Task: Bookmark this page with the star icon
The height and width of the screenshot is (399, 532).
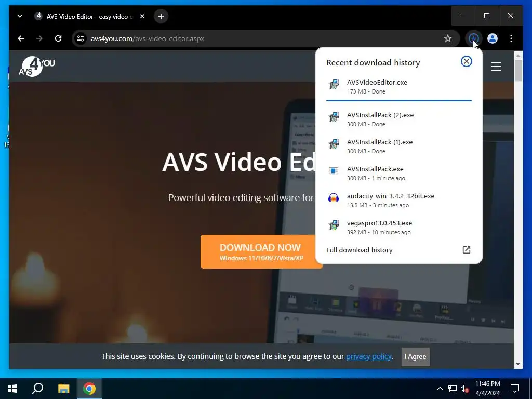Action: coord(448,38)
